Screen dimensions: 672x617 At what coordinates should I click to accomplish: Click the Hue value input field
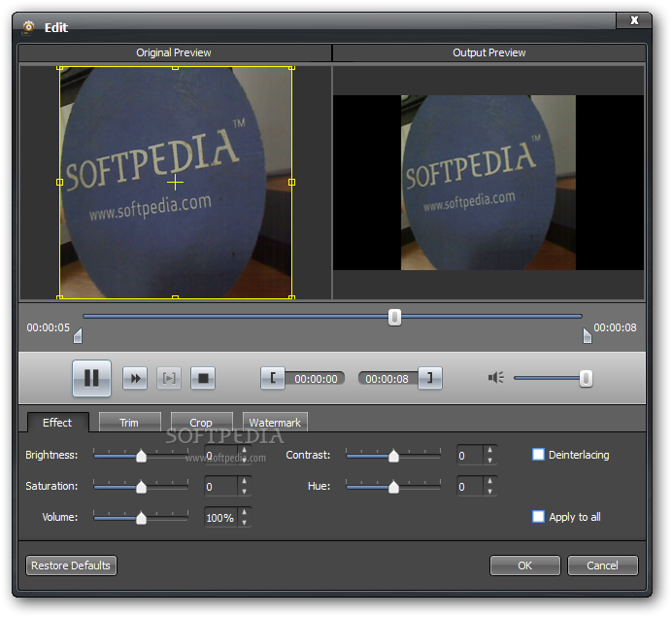click(x=470, y=487)
